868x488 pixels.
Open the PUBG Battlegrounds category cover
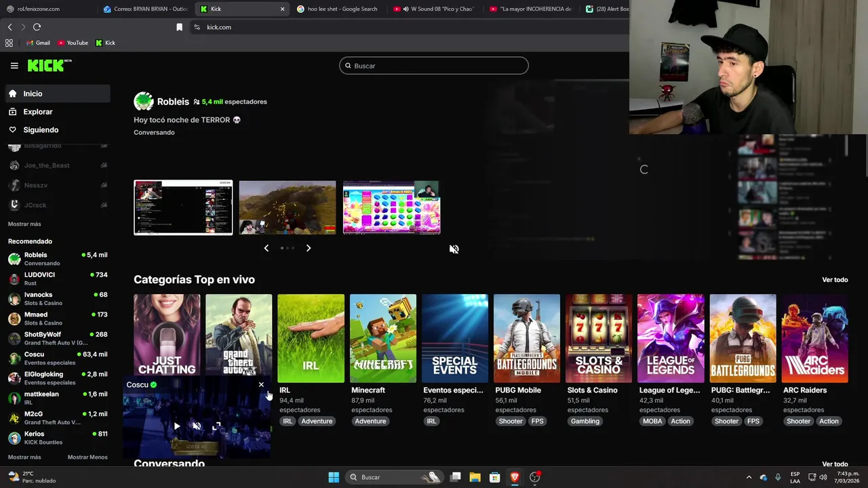[x=743, y=338]
